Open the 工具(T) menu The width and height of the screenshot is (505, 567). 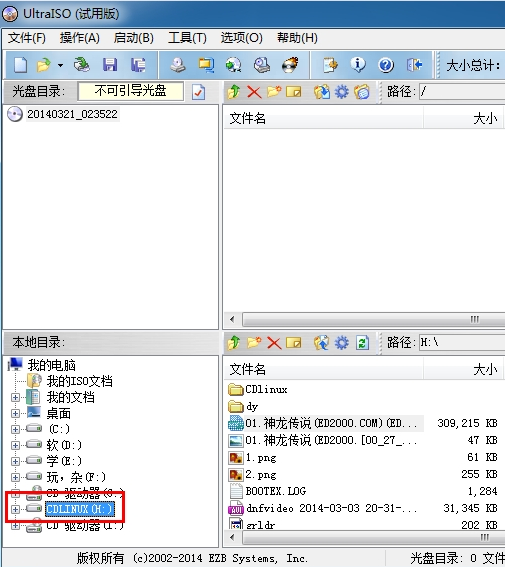[187, 38]
